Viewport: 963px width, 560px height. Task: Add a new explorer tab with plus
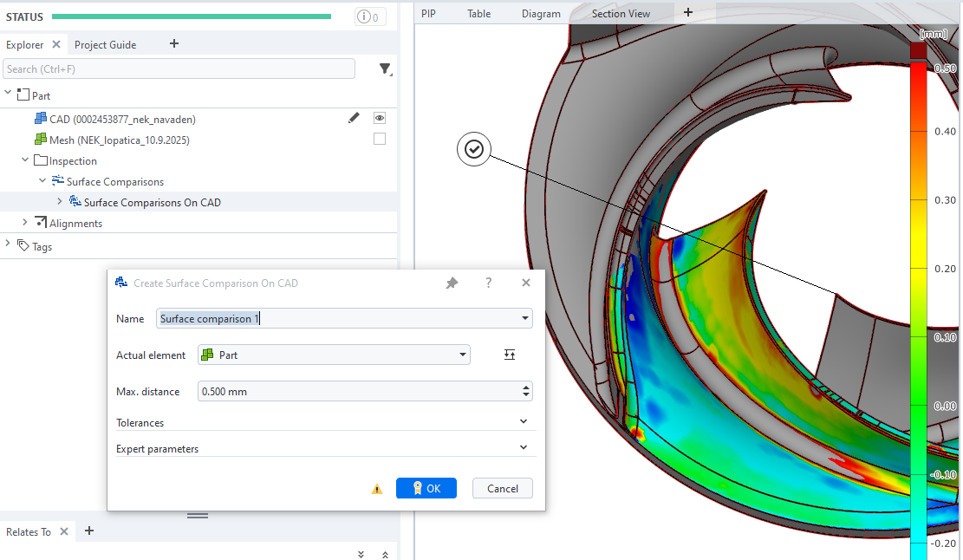(x=174, y=44)
